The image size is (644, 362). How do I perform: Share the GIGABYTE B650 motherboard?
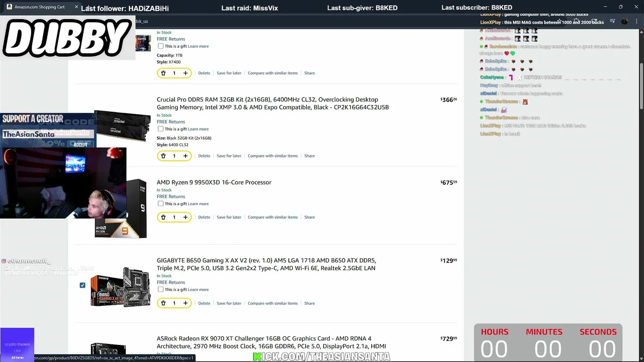pos(309,303)
